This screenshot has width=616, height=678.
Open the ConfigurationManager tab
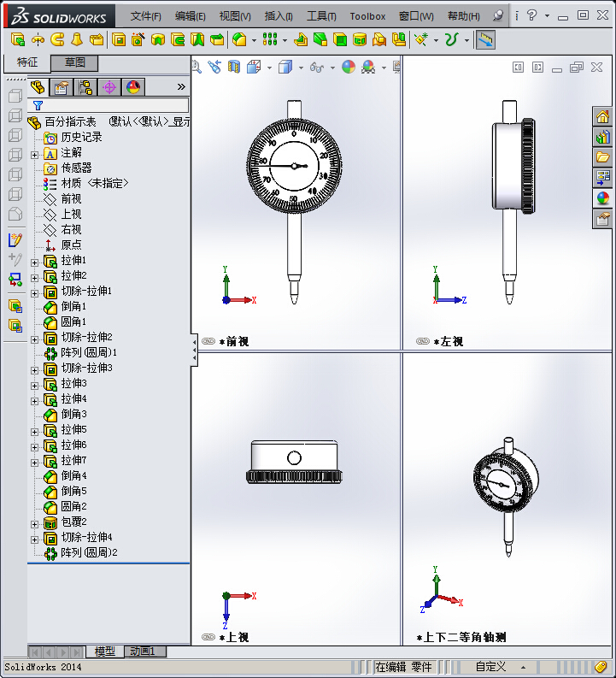coord(85,87)
